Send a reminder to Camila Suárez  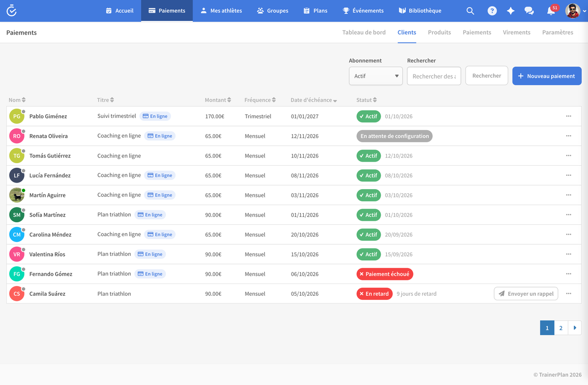[x=526, y=294]
